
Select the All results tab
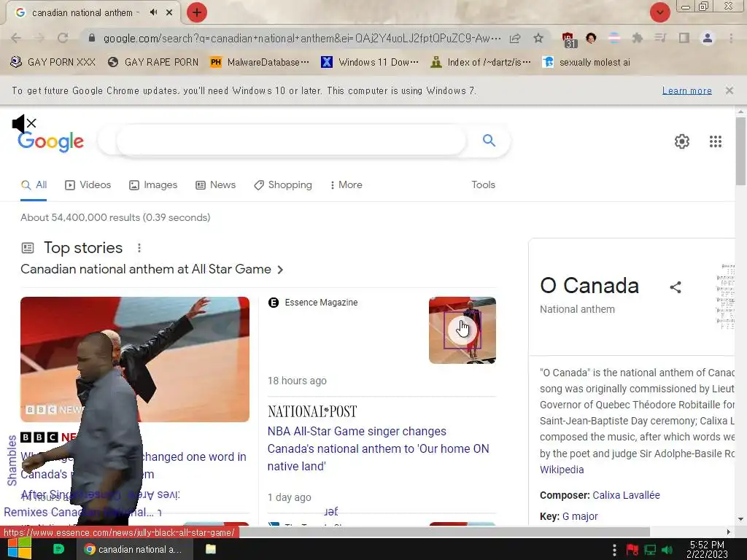coord(34,184)
